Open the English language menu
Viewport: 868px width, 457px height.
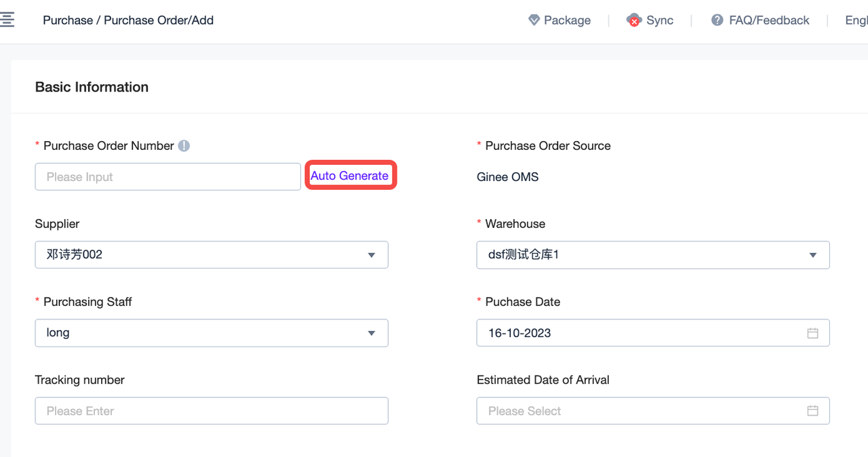(x=854, y=20)
